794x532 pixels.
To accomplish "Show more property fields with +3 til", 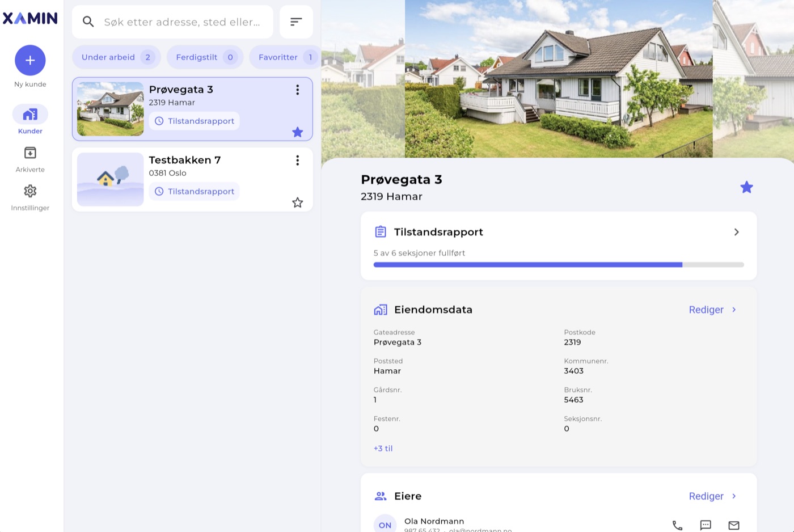I will [383, 449].
